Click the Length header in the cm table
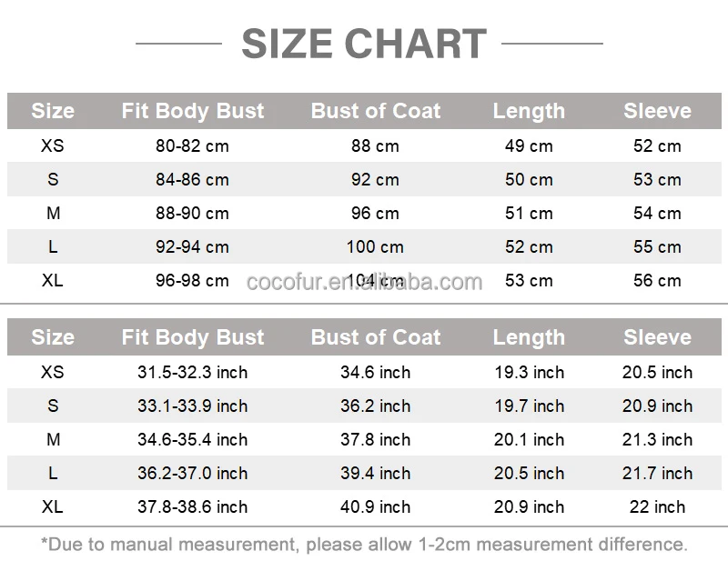This screenshot has width=728, height=561. [x=529, y=111]
